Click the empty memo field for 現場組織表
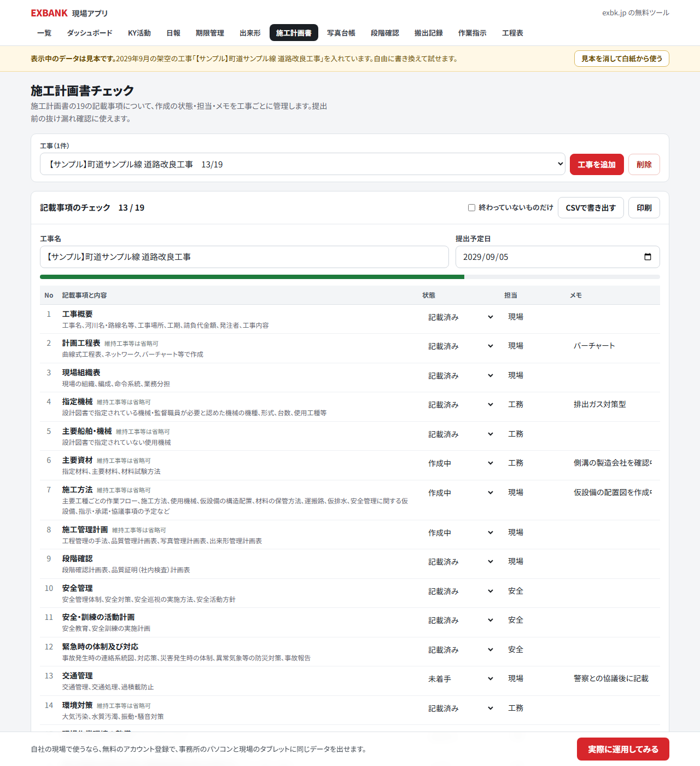 (612, 375)
